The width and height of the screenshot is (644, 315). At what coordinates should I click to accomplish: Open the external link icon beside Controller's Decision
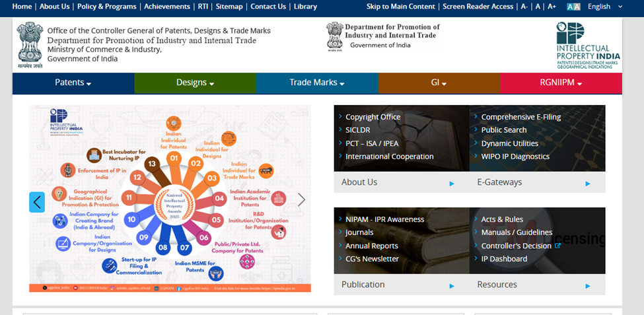coord(557,246)
